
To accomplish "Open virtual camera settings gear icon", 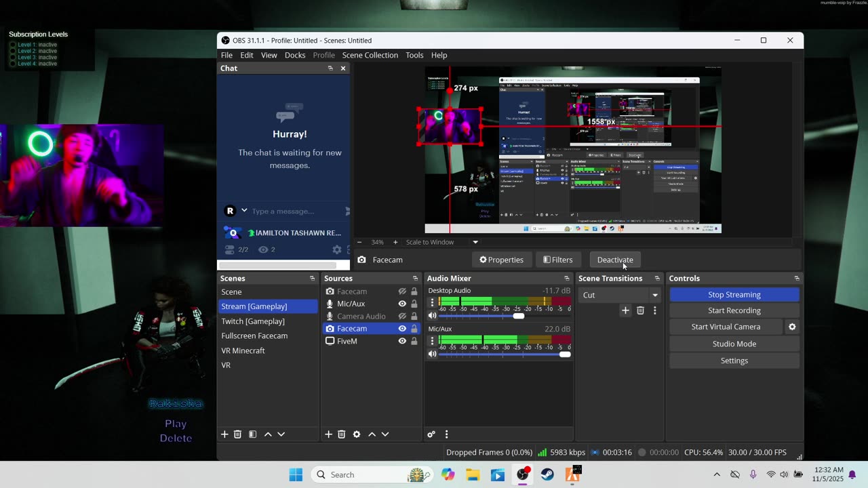I will [x=791, y=327].
